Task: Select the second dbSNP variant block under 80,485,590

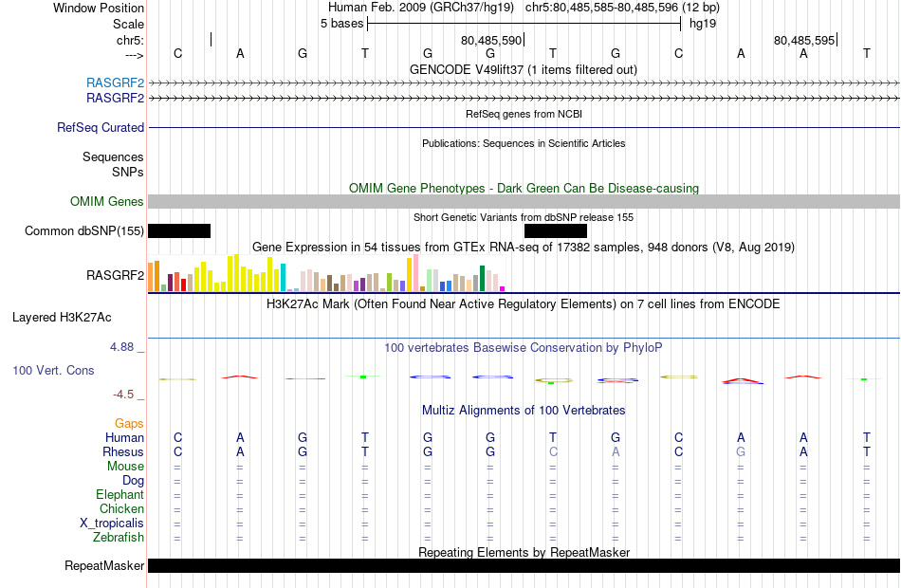Action: point(556,231)
